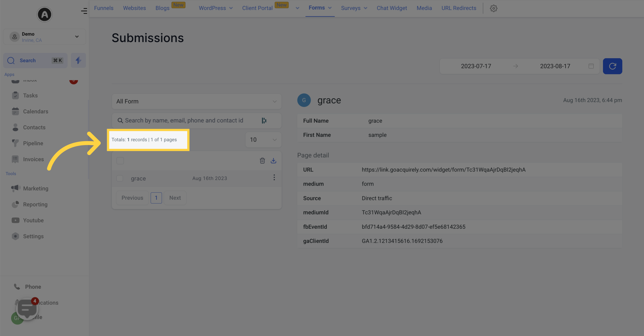Click the refresh/reload button top right
The image size is (644, 336).
[x=613, y=66]
